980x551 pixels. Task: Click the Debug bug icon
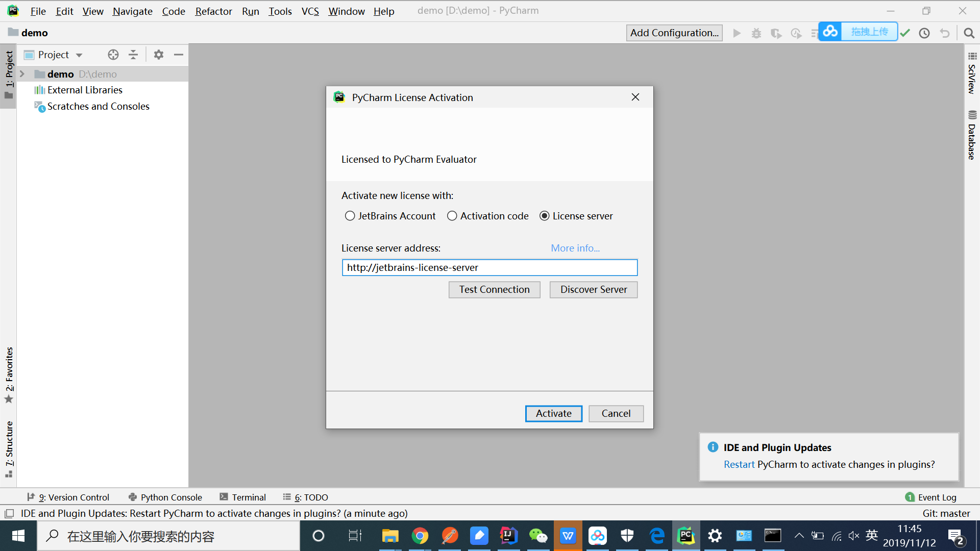(756, 33)
